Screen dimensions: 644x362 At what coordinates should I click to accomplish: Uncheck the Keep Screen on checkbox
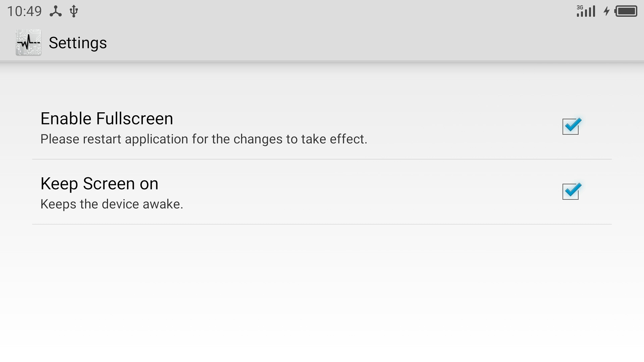point(571,191)
